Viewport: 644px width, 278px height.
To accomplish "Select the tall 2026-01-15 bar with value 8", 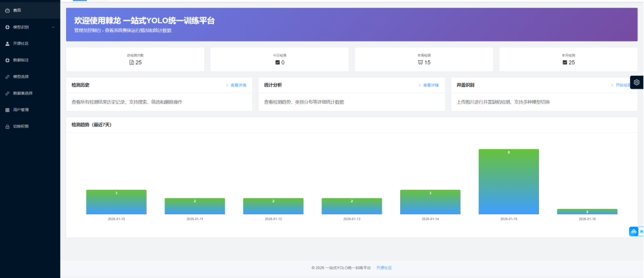I will [x=509, y=182].
